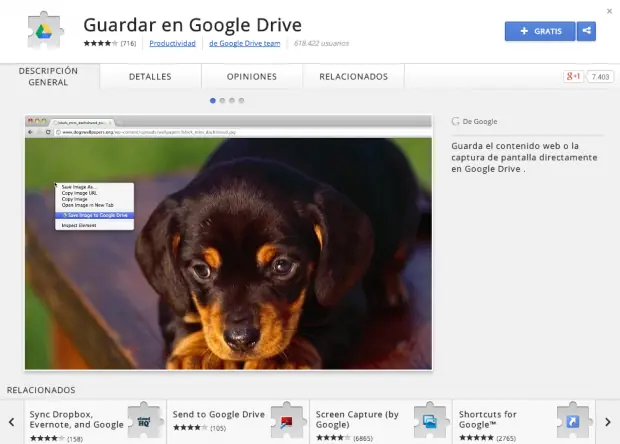
Task: Close the extension detail overlay
Action: [x=609, y=11]
